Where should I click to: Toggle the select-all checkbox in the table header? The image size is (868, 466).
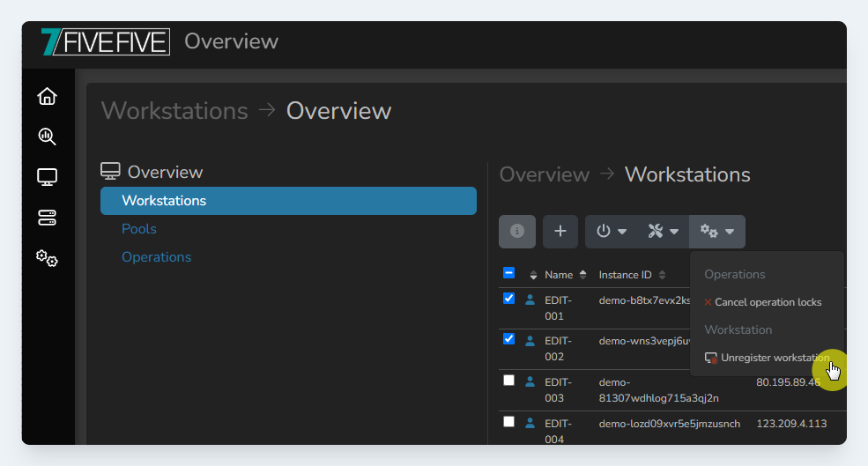pos(508,273)
